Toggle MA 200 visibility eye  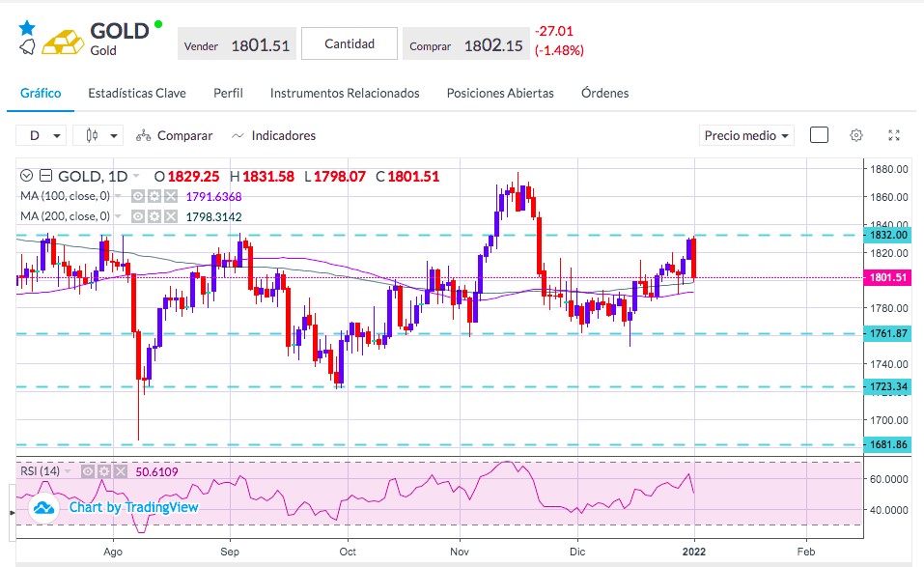(x=138, y=216)
